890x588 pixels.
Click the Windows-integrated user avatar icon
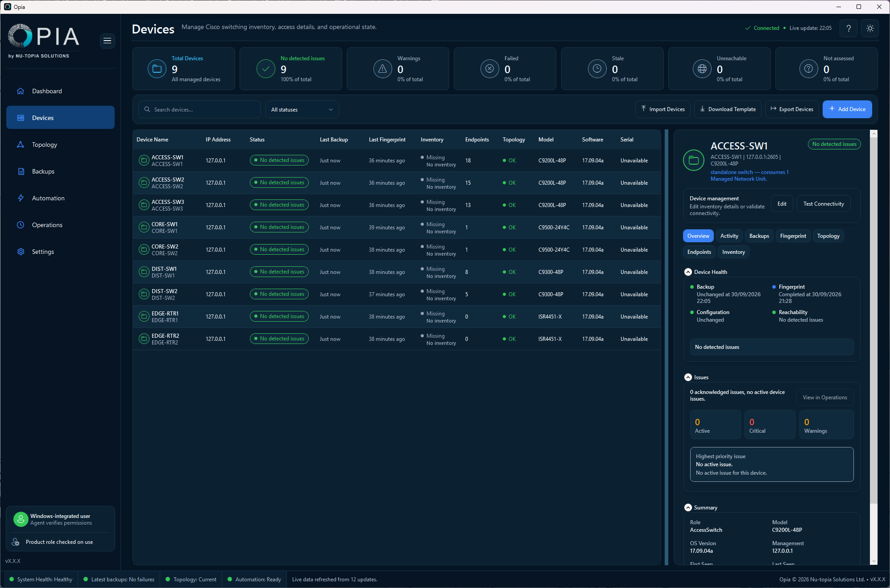point(21,519)
